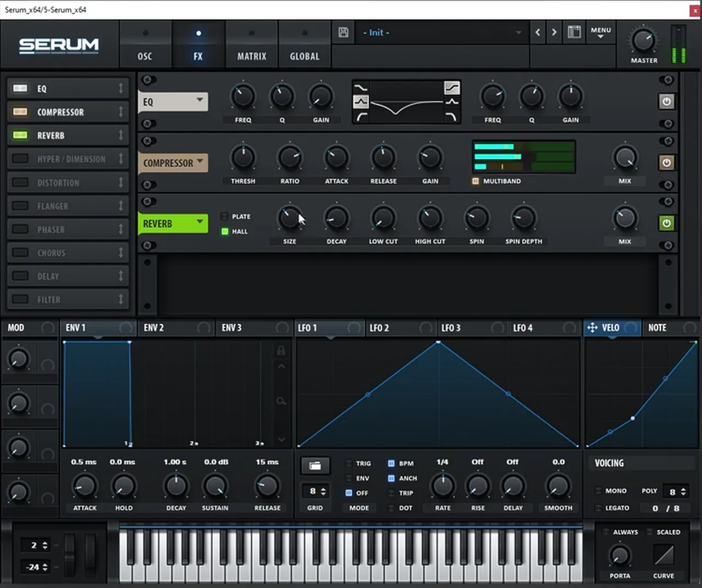Click the EQ low shelf shape icon
702x588 pixels.
[x=361, y=87]
